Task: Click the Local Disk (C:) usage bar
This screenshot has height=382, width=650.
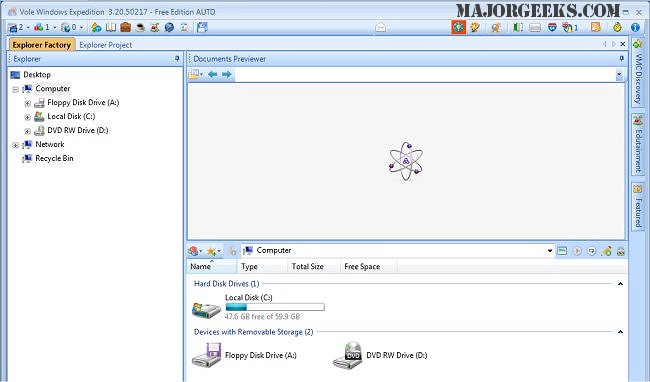Action: tap(275, 307)
